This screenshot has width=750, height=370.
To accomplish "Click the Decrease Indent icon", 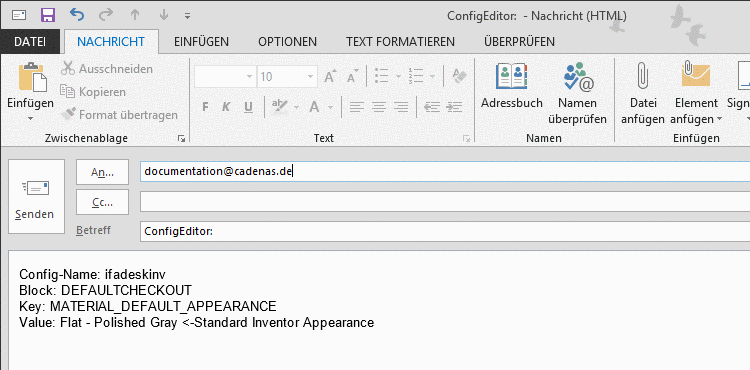I will [x=432, y=107].
